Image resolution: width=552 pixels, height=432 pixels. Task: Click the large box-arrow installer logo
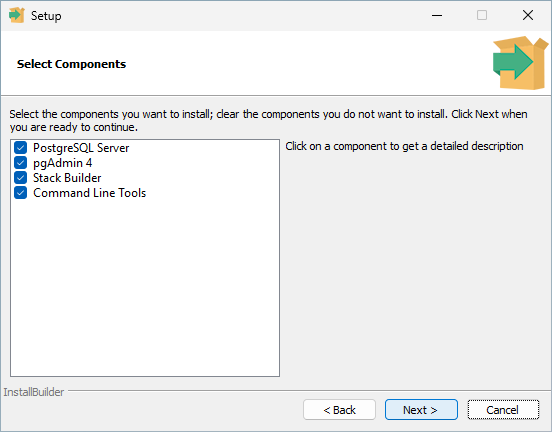tap(520, 63)
